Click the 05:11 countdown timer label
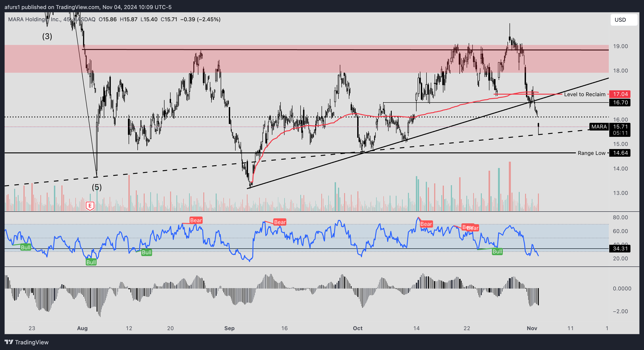 click(x=620, y=133)
